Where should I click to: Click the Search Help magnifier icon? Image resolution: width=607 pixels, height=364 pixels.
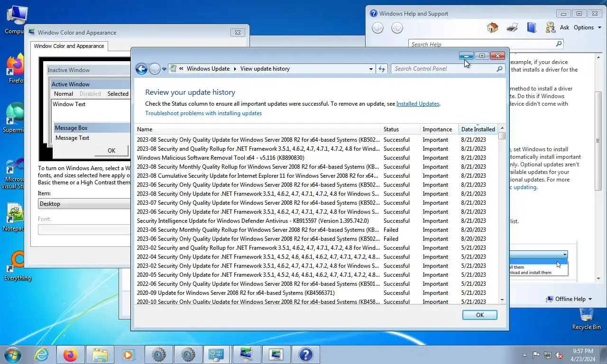tap(559, 44)
